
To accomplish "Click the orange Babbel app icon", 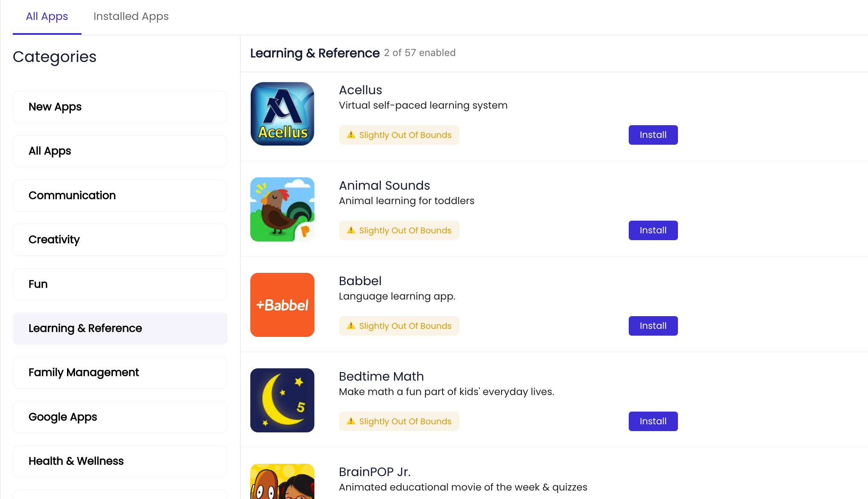I will tap(282, 305).
